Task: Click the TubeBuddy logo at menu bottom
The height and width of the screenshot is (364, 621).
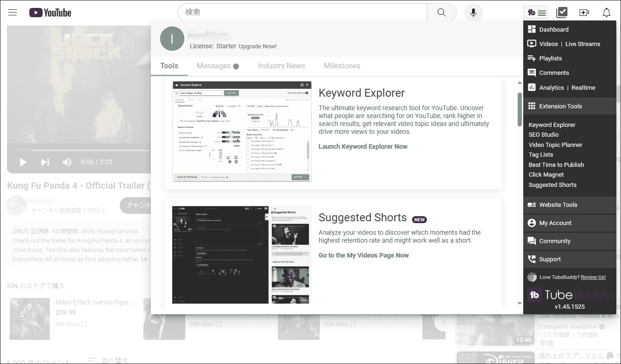Action: tap(569, 295)
